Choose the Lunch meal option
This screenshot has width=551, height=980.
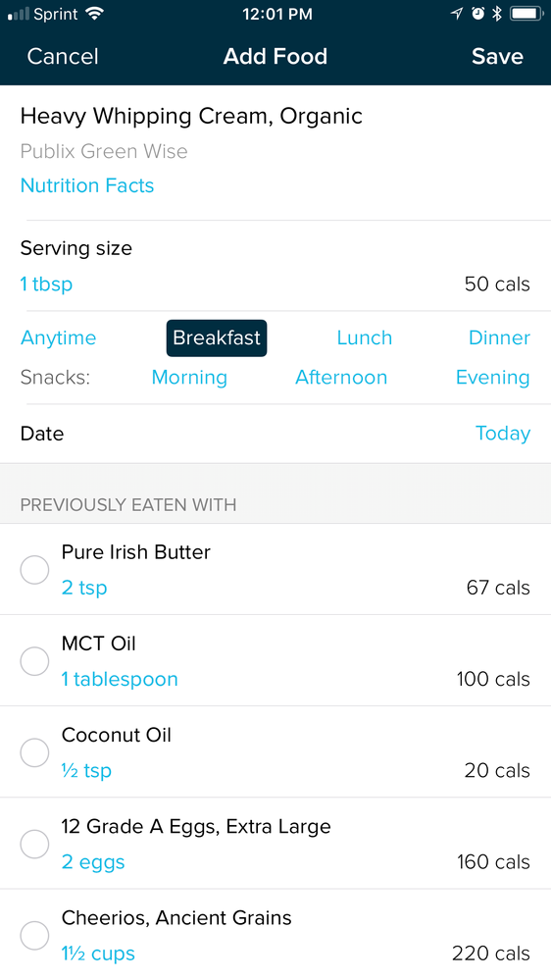point(364,337)
